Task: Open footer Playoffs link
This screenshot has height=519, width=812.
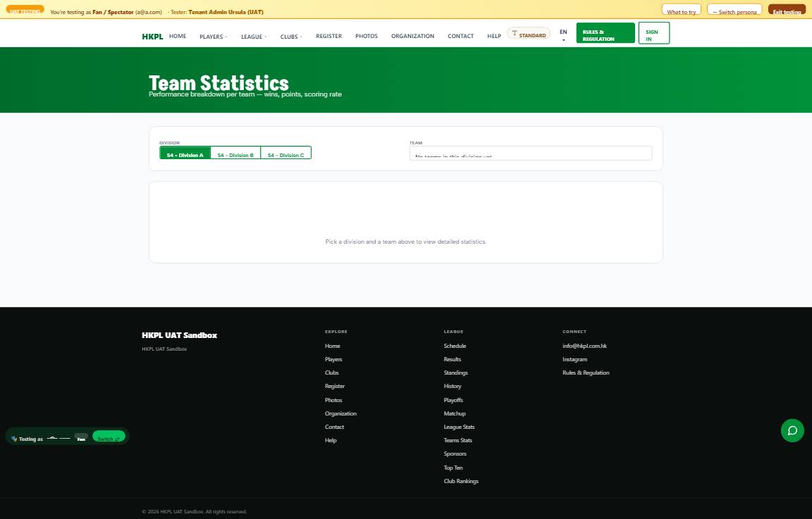Action: (453, 400)
